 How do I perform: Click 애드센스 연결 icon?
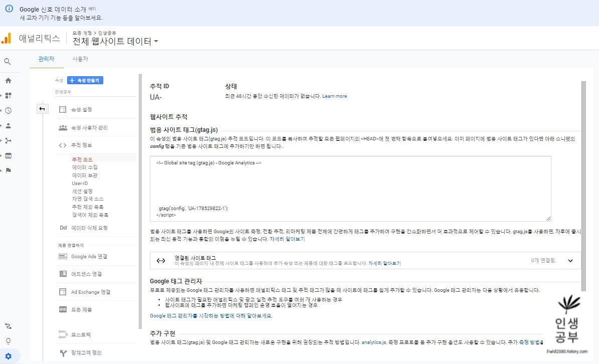(x=63, y=274)
